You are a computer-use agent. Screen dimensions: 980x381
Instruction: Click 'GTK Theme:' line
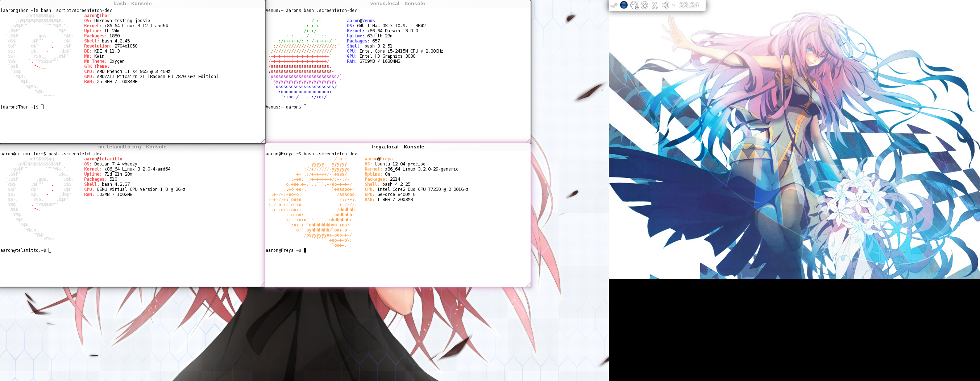tap(97, 66)
